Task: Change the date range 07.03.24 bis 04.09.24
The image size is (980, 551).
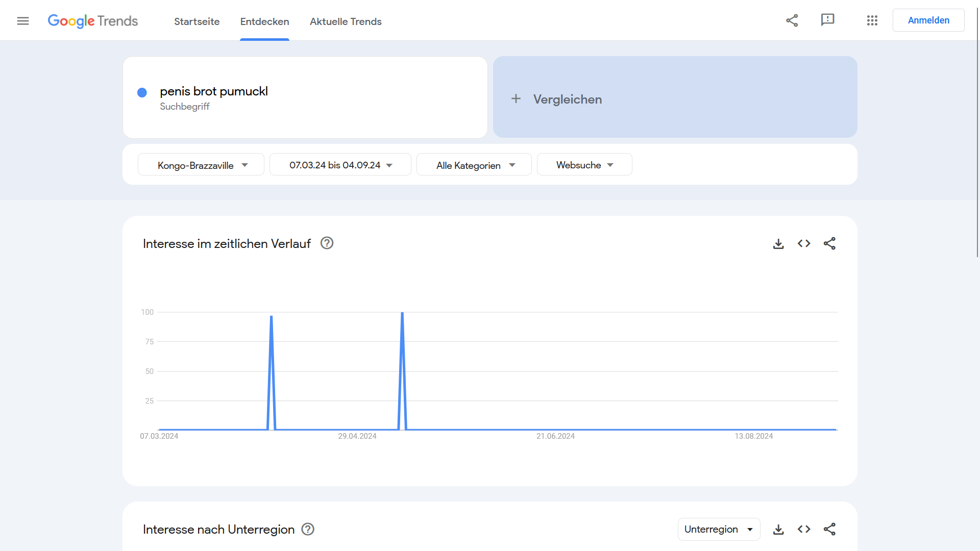Action: 340,164
